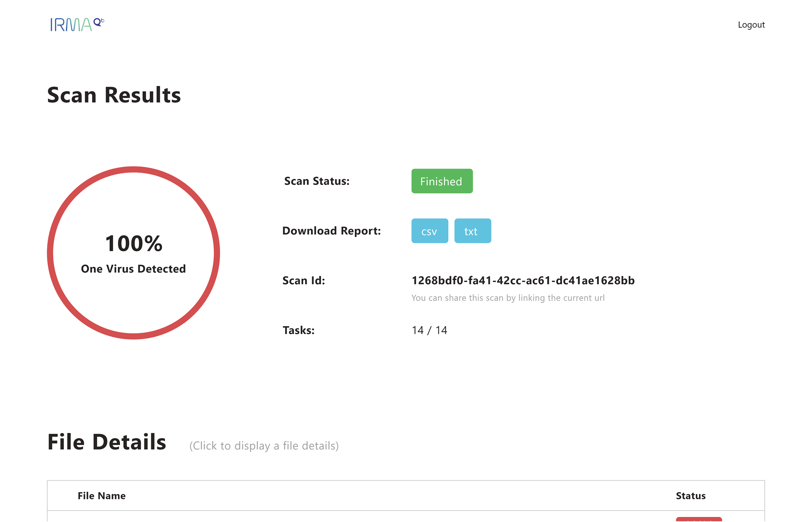Click the Scan Status label
Screen dimensions: 812x522
pyautogui.click(x=317, y=181)
